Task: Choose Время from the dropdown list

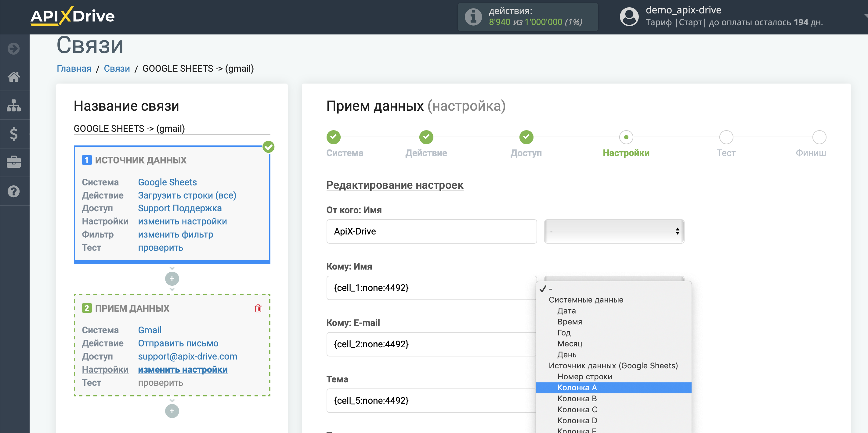Action: pos(613,322)
